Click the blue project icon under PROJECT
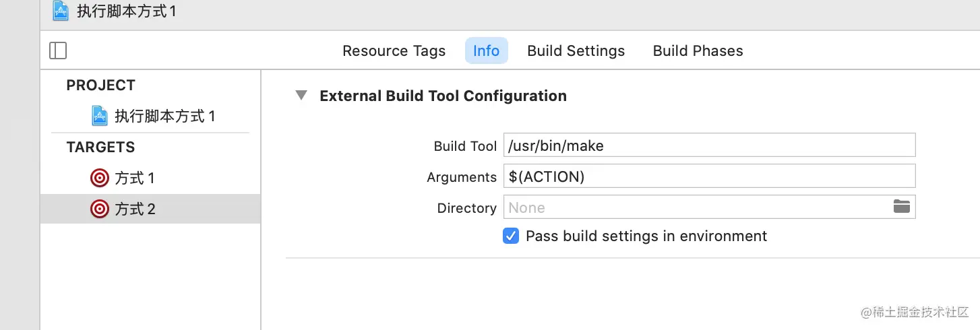 click(x=100, y=116)
